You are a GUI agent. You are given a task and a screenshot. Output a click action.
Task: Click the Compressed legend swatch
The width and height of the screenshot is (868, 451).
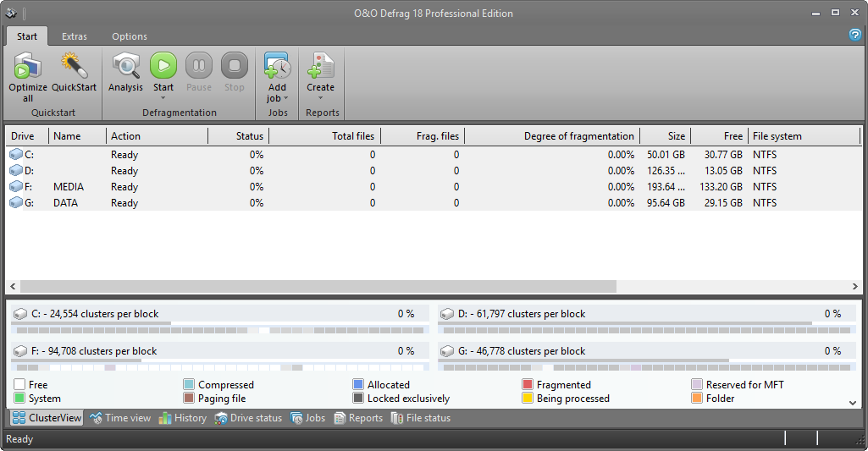tap(189, 384)
